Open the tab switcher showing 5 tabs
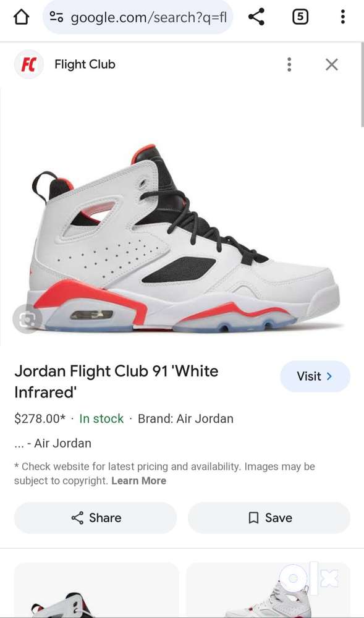Viewport: 364px width, 618px height. (300, 17)
